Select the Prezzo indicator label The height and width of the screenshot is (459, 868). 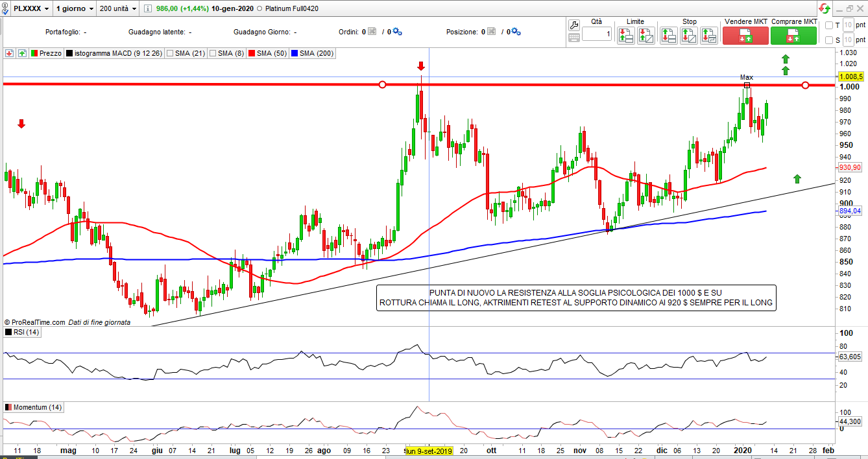51,53
